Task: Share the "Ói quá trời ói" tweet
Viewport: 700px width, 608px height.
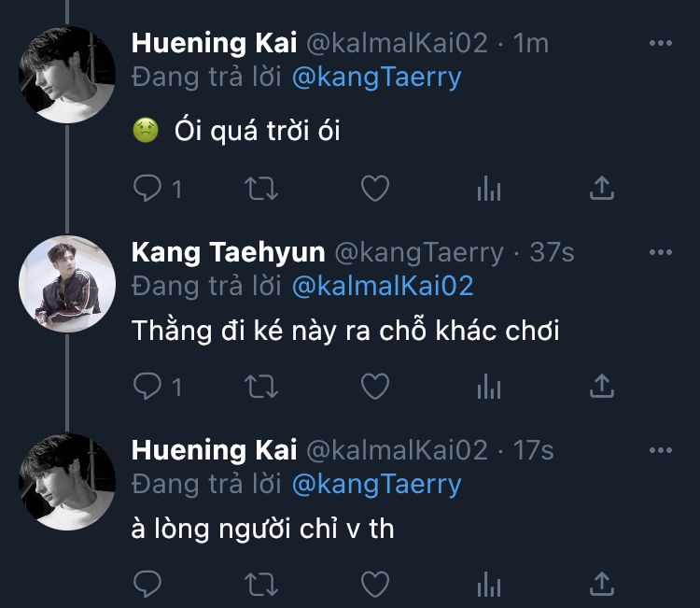Action: pos(603,189)
